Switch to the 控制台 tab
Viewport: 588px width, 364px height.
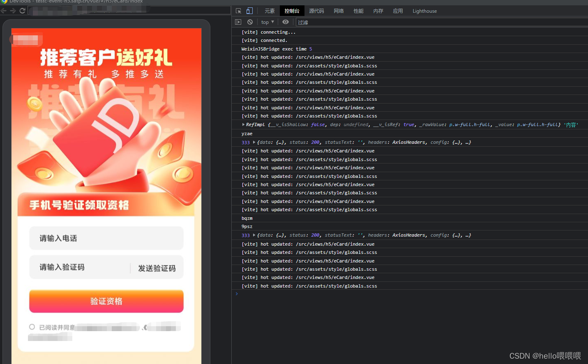(292, 11)
